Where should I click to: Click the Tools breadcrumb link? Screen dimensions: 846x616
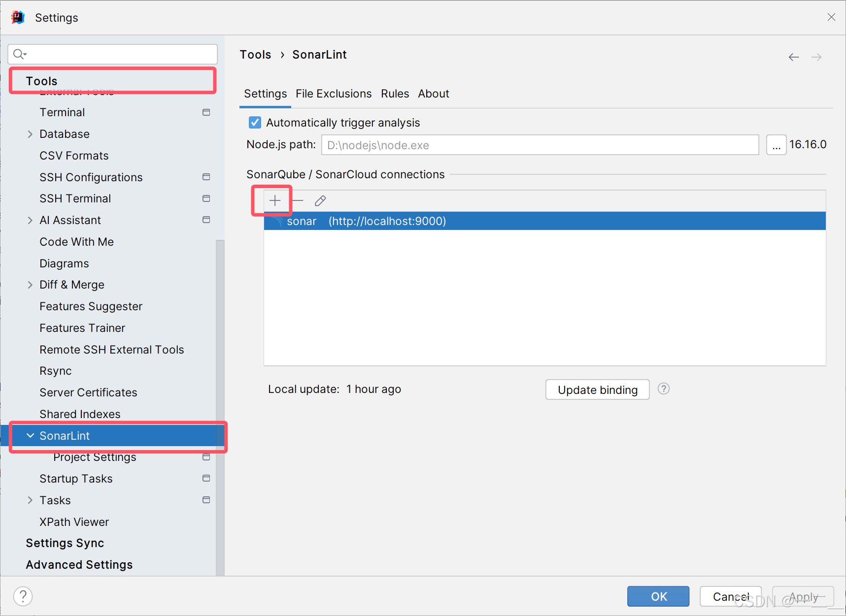[255, 55]
